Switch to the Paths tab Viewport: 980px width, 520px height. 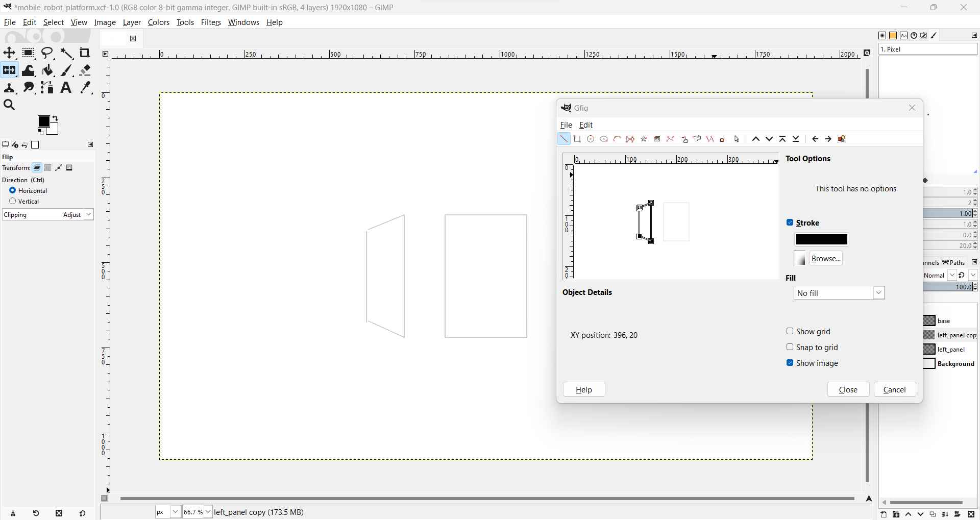tap(954, 263)
